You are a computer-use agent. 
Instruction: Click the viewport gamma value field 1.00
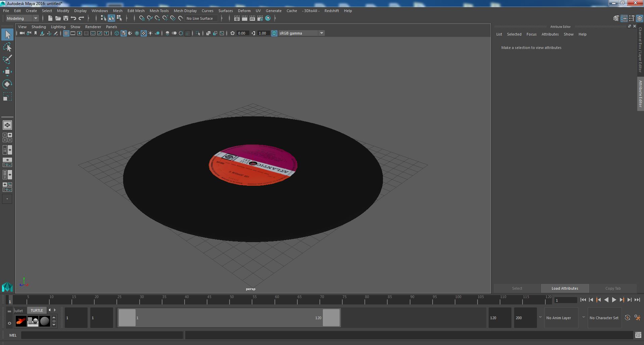pos(263,33)
